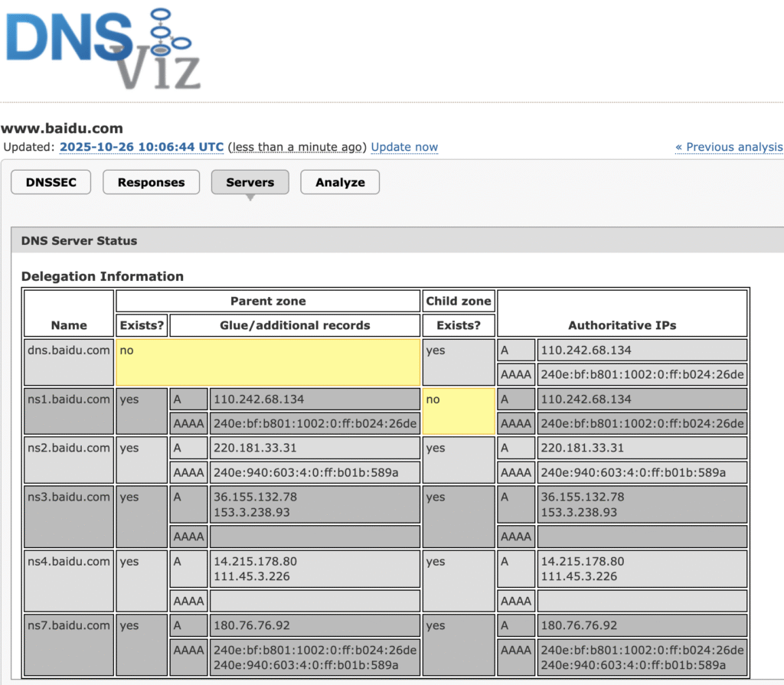Select the dns.baidu.com name cell
The width and height of the screenshot is (784, 685).
click(69, 362)
